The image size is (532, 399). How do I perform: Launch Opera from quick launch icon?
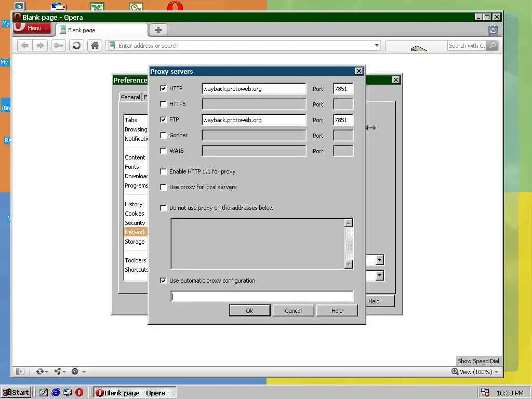coord(79,393)
